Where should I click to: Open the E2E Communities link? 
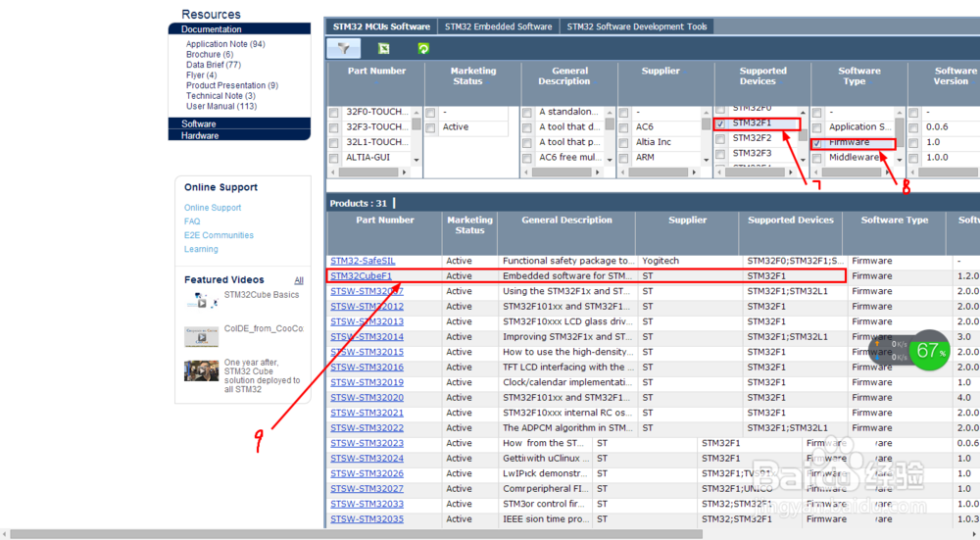click(219, 235)
